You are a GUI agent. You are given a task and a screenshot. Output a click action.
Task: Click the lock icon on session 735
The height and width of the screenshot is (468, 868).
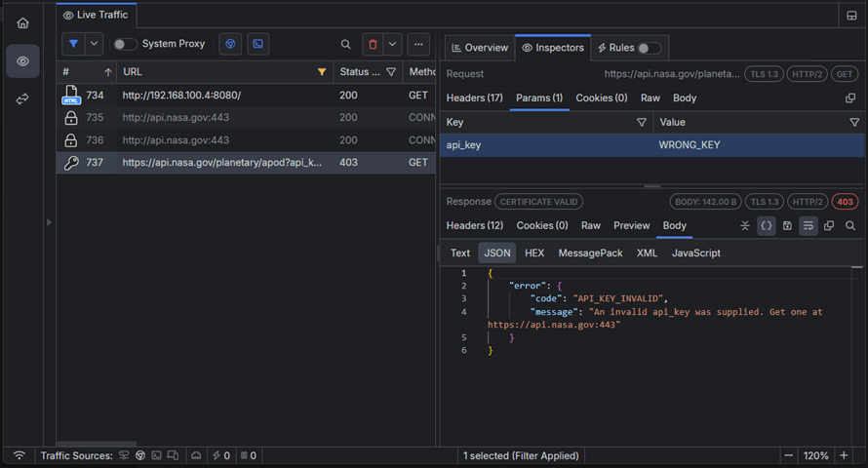click(x=71, y=118)
